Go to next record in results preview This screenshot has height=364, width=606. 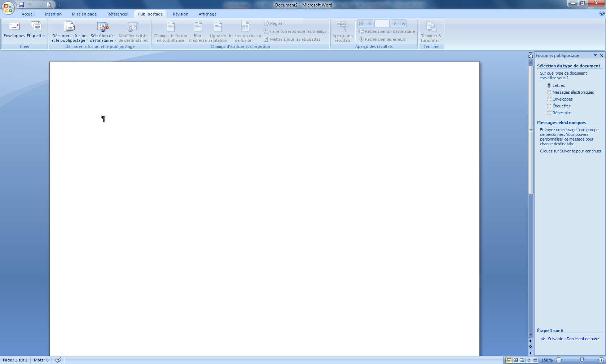395,23
